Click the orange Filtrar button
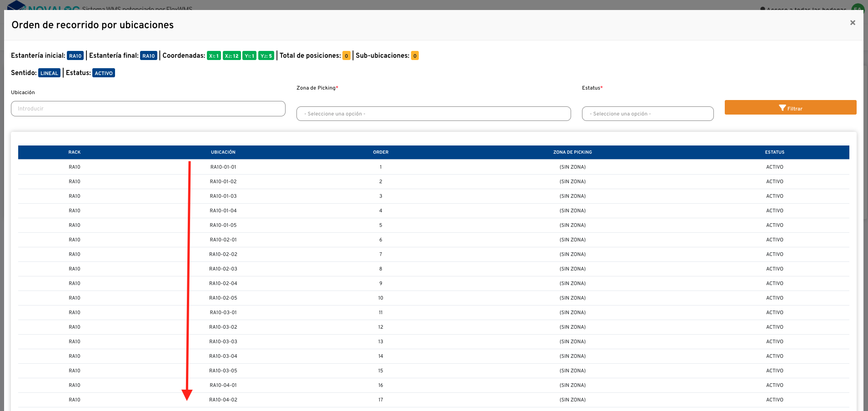This screenshot has width=868, height=411. click(x=790, y=108)
